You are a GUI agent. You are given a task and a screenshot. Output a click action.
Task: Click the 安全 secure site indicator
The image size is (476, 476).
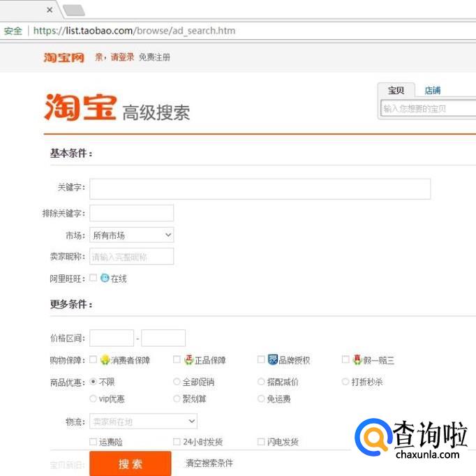[x=13, y=31]
